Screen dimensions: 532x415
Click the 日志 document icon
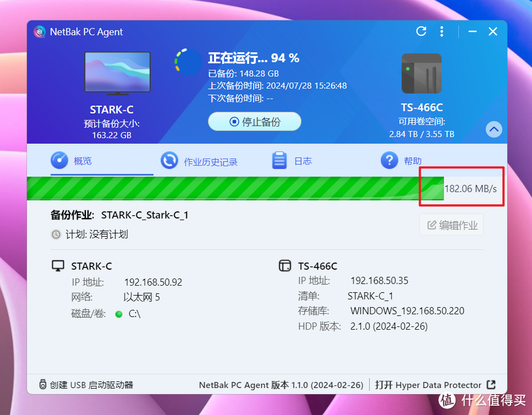(x=279, y=160)
